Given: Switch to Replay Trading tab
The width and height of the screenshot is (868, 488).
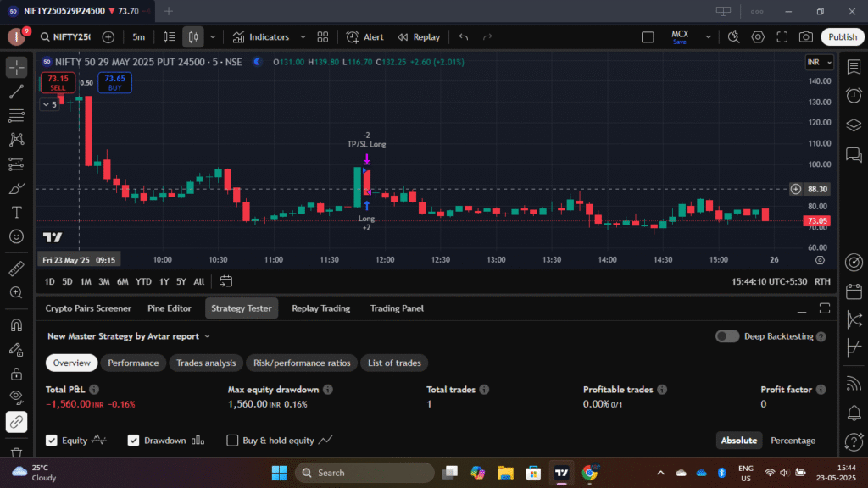Looking at the screenshot, I should 321,308.
